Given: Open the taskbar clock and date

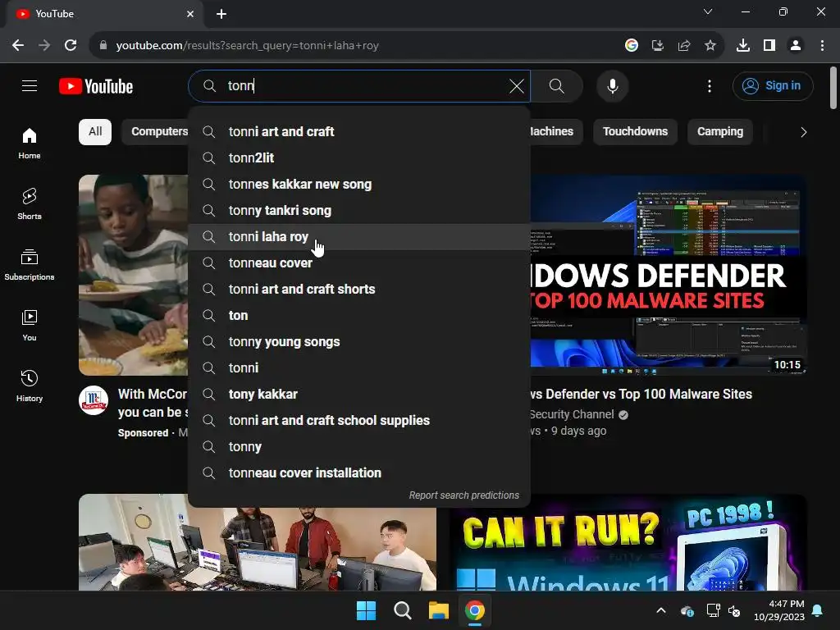Looking at the screenshot, I should [779, 610].
